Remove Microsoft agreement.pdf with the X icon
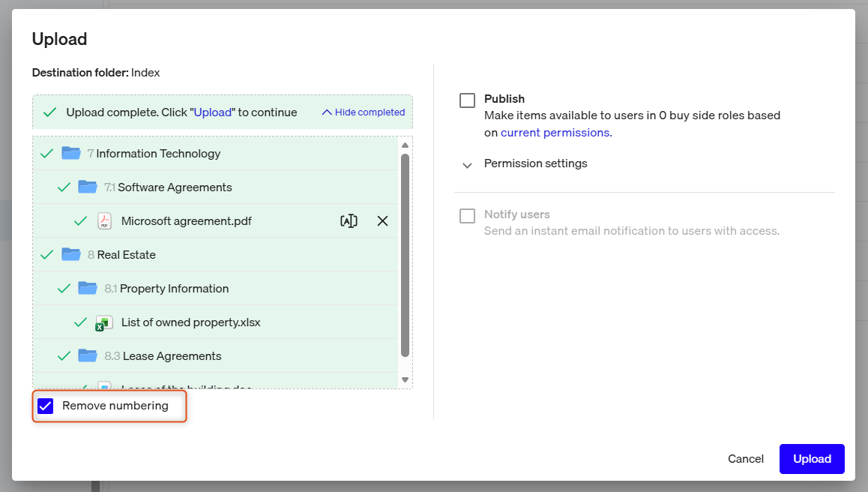This screenshot has width=868, height=492. (382, 221)
